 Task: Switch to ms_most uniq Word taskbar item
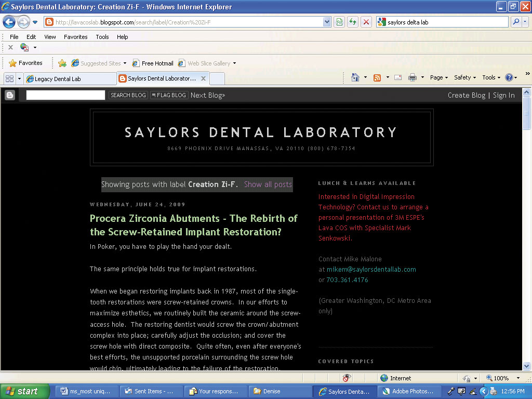pyautogui.click(x=86, y=391)
